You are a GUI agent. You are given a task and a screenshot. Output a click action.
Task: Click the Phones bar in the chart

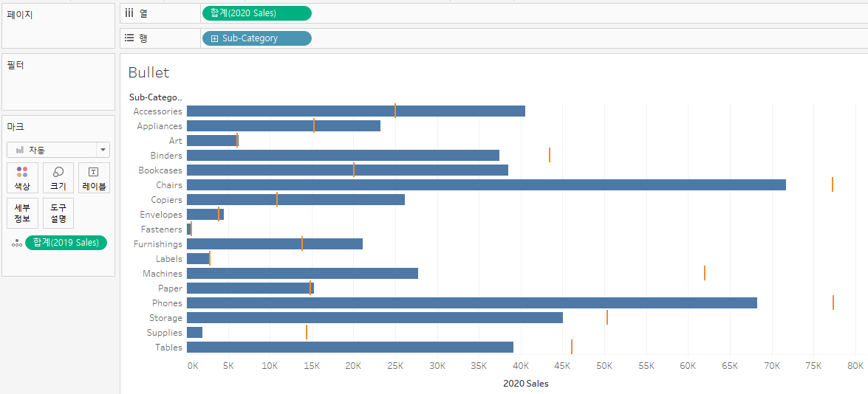(471, 303)
